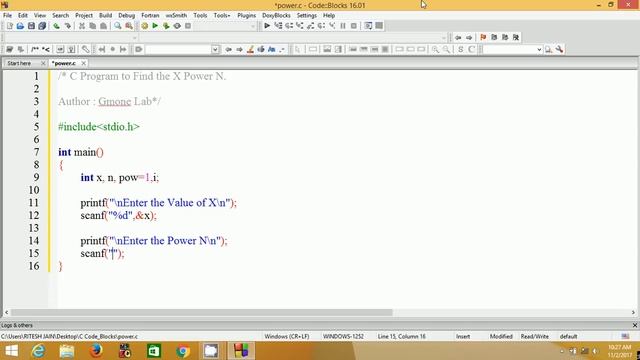Redo the last undone edit
This screenshot has width=640, height=360.
click(x=67, y=26)
